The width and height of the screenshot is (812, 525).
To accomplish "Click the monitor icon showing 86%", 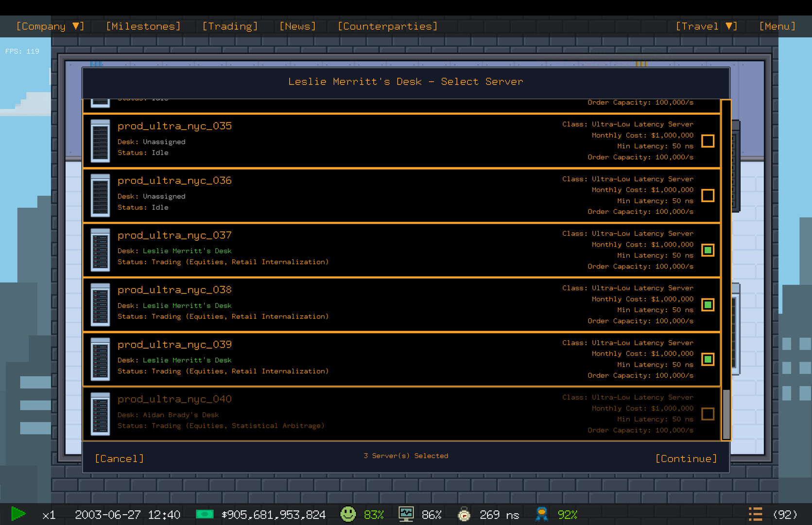I will [x=406, y=514].
